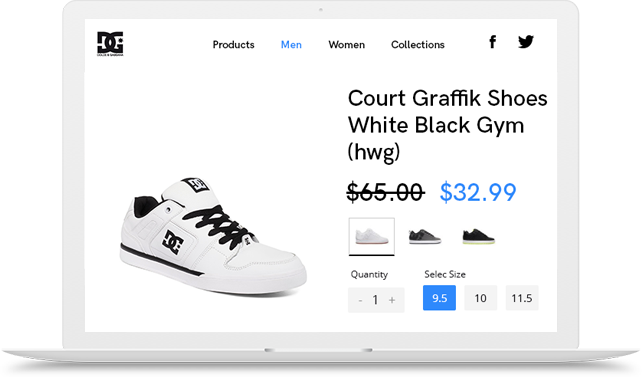Click the quantity value field showing 1
Image resolution: width=642 pixels, height=377 pixels.
pos(375,300)
